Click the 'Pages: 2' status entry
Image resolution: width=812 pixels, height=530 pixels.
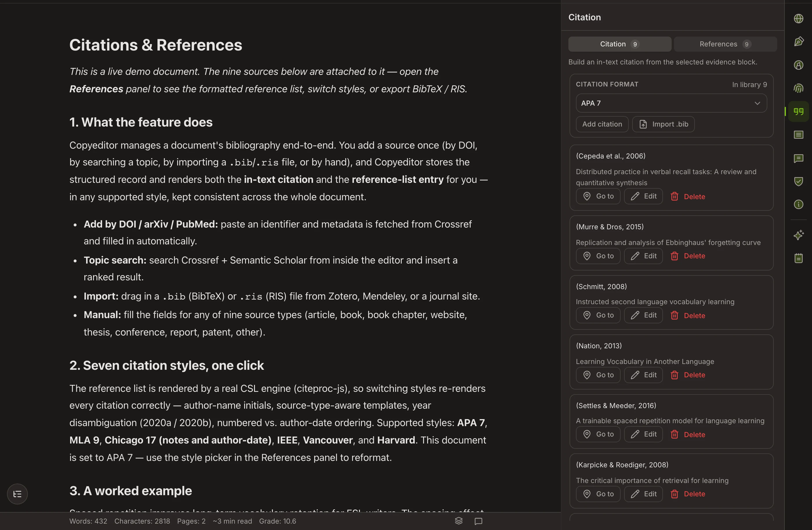coord(191,521)
